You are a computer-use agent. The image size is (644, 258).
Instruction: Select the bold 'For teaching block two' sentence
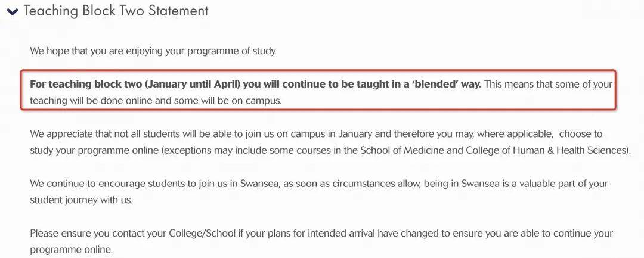point(255,85)
